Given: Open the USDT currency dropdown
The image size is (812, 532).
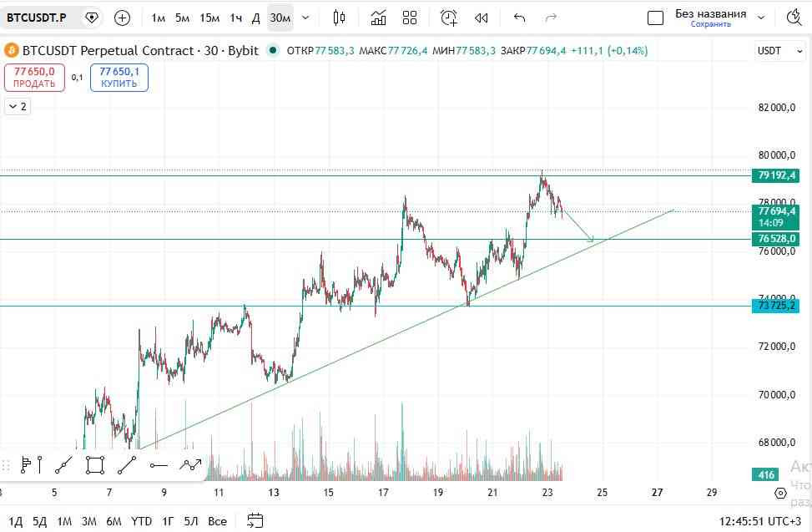Looking at the screenshot, I should pyautogui.click(x=780, y=51).
